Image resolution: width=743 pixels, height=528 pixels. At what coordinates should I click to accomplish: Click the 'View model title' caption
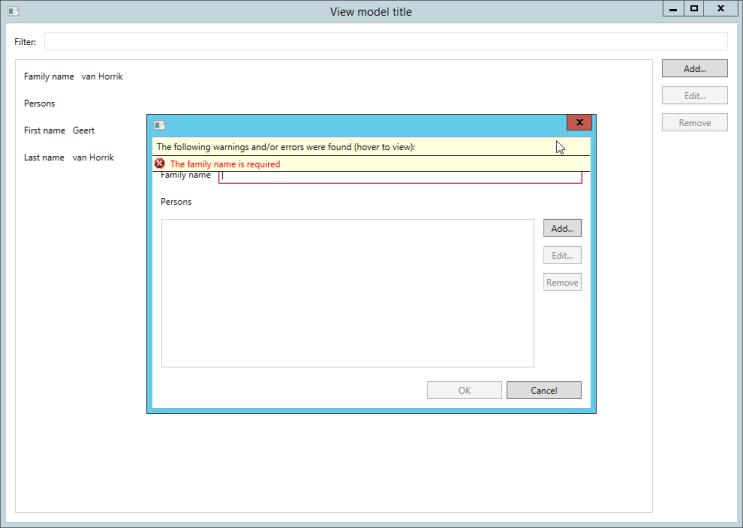point(371,12)
